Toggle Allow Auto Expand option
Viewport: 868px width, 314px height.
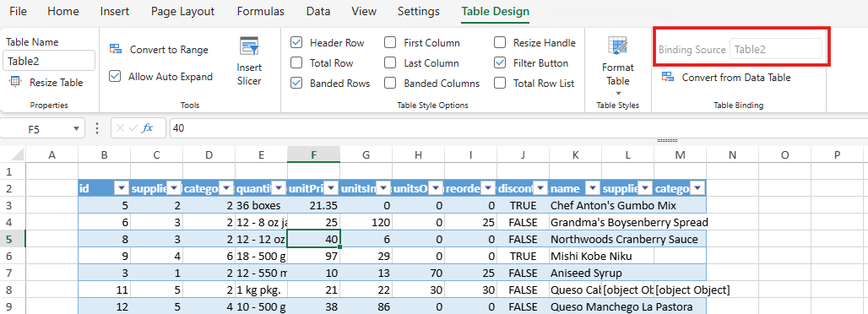(115, 77)
